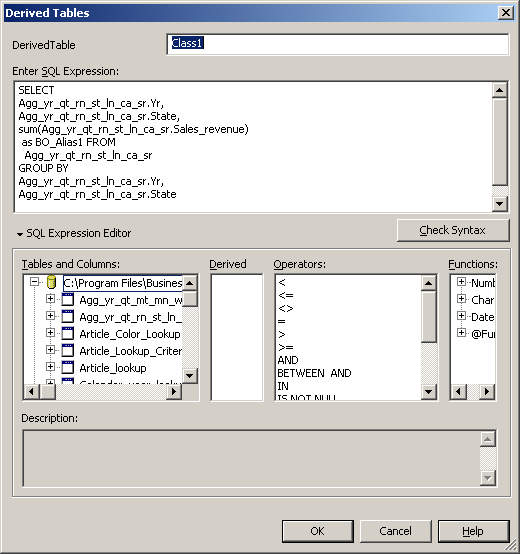Click the OK button
Screen dimensions: 520x554
318,531
